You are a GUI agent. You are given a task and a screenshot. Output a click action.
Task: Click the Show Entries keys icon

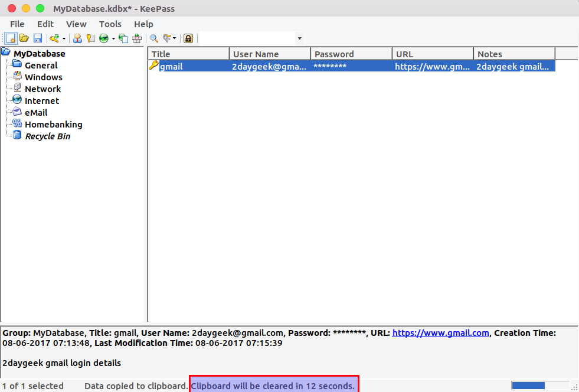click(167, 38)
